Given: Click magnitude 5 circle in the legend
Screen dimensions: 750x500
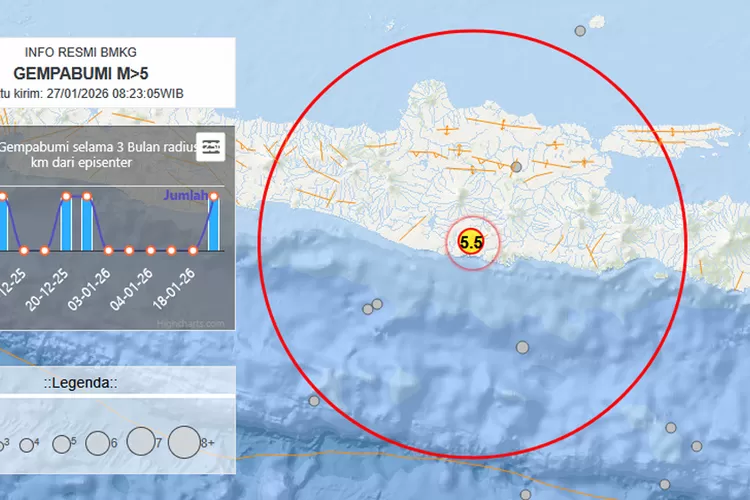Looking at the screenshot, I should 61,444.
